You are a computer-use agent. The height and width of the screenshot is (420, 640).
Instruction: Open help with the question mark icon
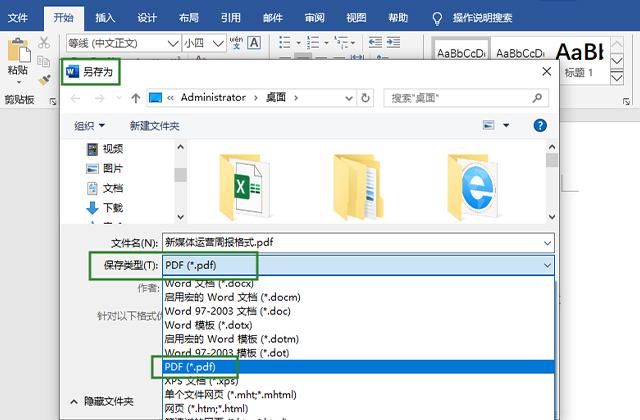point(540,125)
